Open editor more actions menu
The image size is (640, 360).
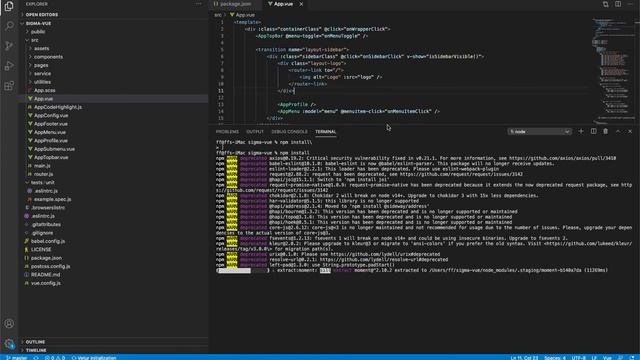pyautogui.click(x=631, y=4)
